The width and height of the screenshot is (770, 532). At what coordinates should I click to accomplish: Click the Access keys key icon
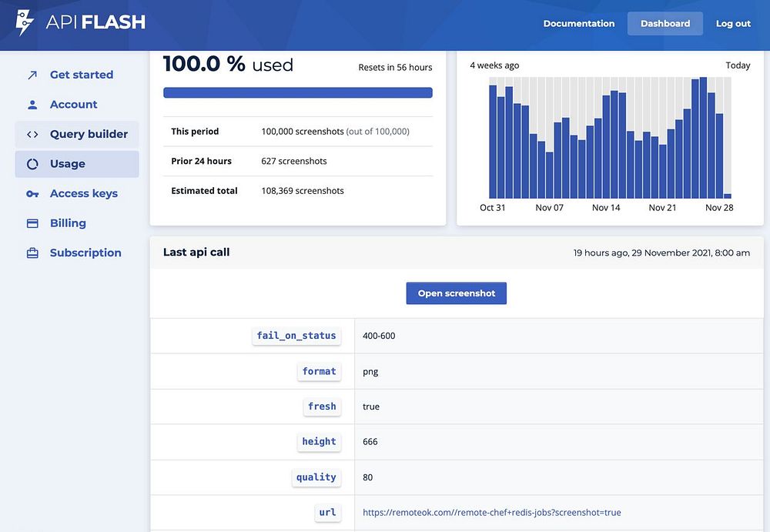pos(32,193)
